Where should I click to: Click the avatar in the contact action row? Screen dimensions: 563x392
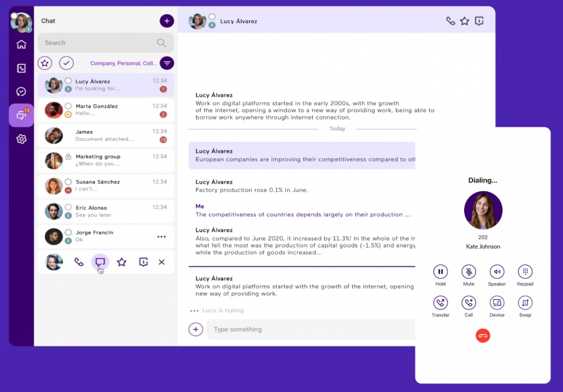point(54,262)
